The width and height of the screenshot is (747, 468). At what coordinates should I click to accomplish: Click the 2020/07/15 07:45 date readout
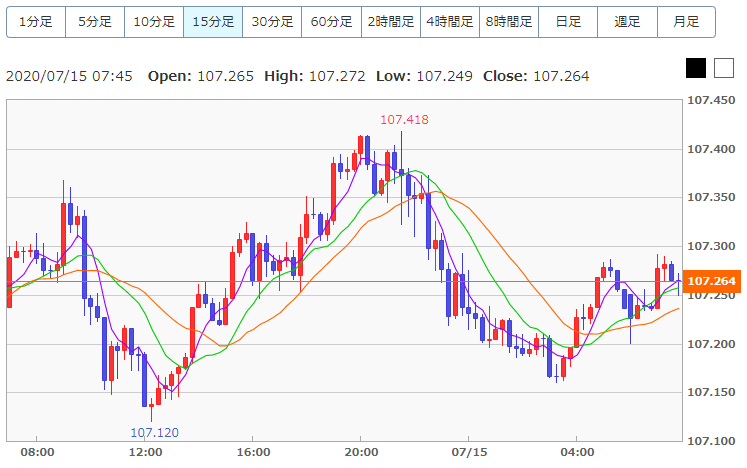point(69,76)
